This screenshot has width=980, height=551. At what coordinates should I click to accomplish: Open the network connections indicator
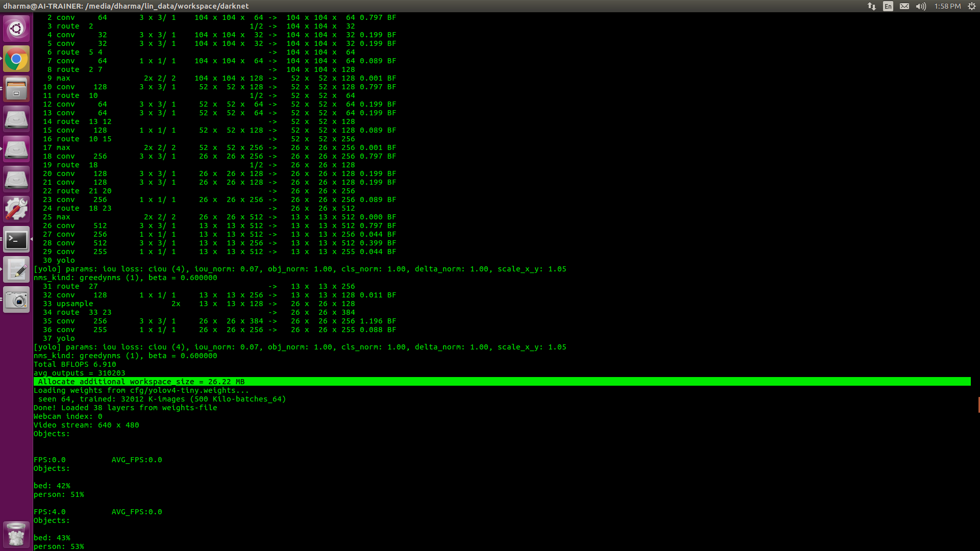click(872, 6)
